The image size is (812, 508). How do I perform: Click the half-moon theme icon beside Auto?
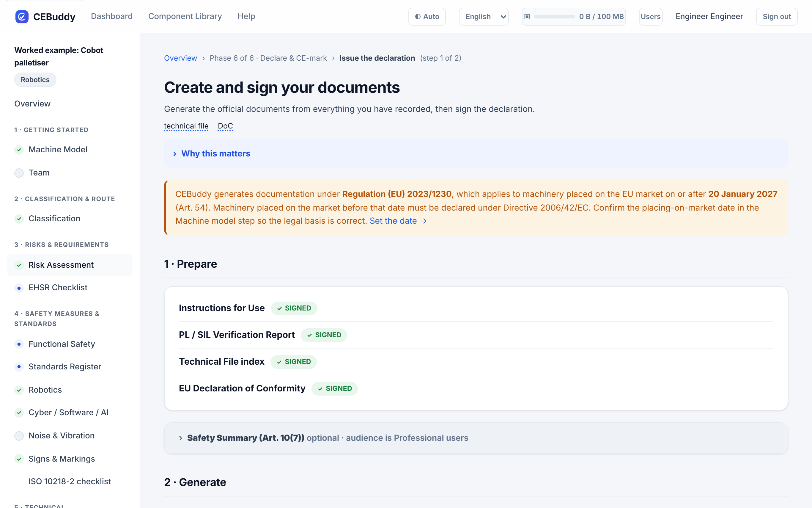[418, 16]
